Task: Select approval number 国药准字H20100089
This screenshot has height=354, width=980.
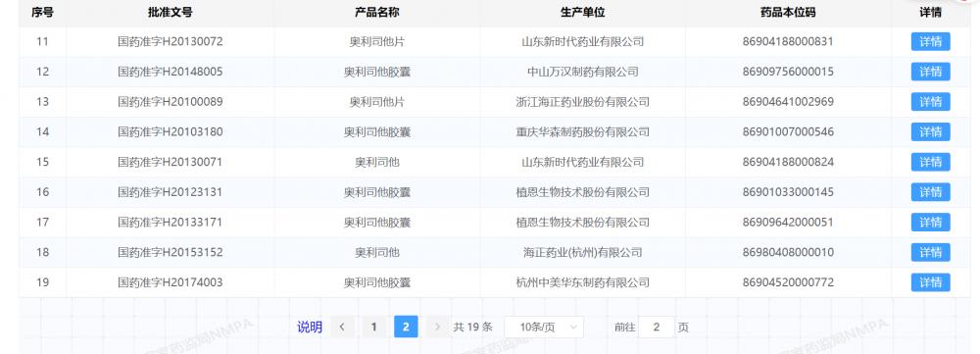Action: pyautogui.click(x=170, y=102)
